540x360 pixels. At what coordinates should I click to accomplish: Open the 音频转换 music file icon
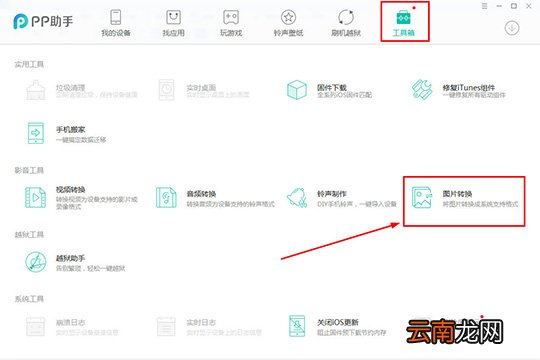click(166, 197)
